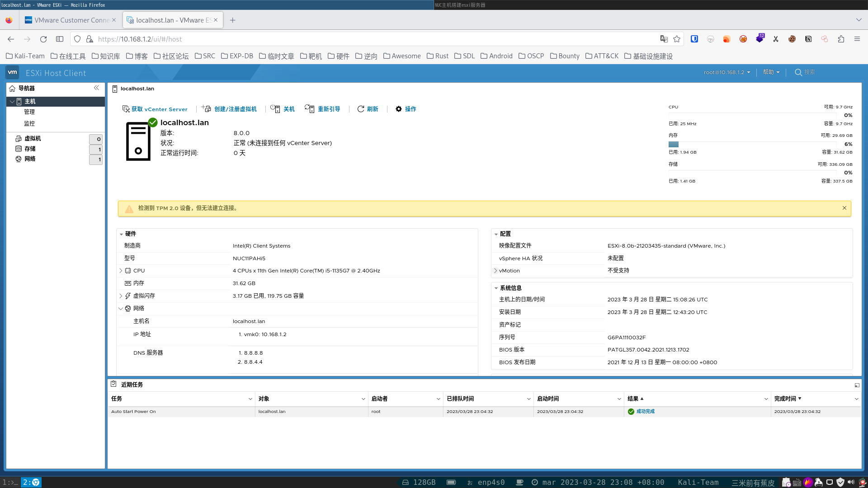Open the Bounty bookmark folder
868x488 pixels.
click(565, 56)
